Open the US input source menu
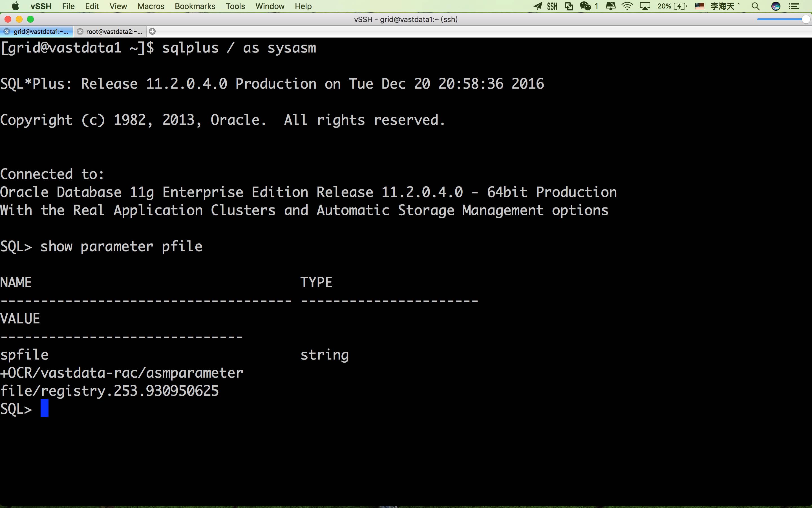The width and height of the screenshot is (812, 508). click(x=700, y=6)
